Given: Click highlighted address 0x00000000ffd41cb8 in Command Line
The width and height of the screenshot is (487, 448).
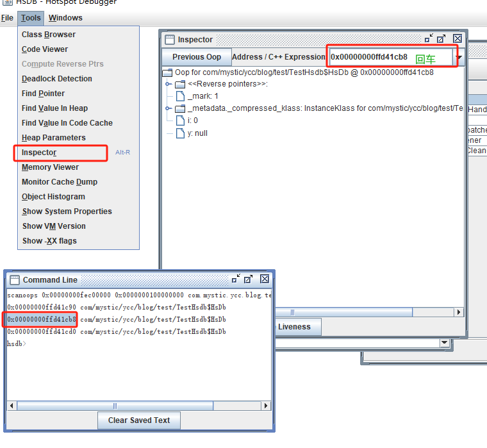Looking at the screenshot, I should [x=42, y=319].
